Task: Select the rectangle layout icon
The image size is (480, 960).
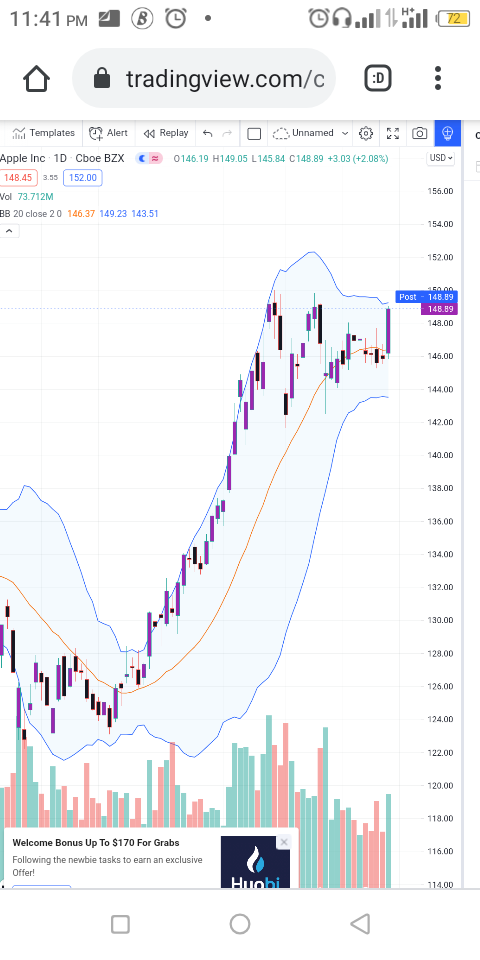Action: [254, 133]
